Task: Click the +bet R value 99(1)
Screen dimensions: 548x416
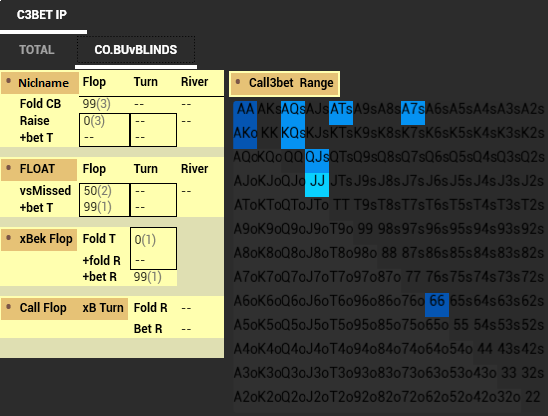Action: click(147, 277)
